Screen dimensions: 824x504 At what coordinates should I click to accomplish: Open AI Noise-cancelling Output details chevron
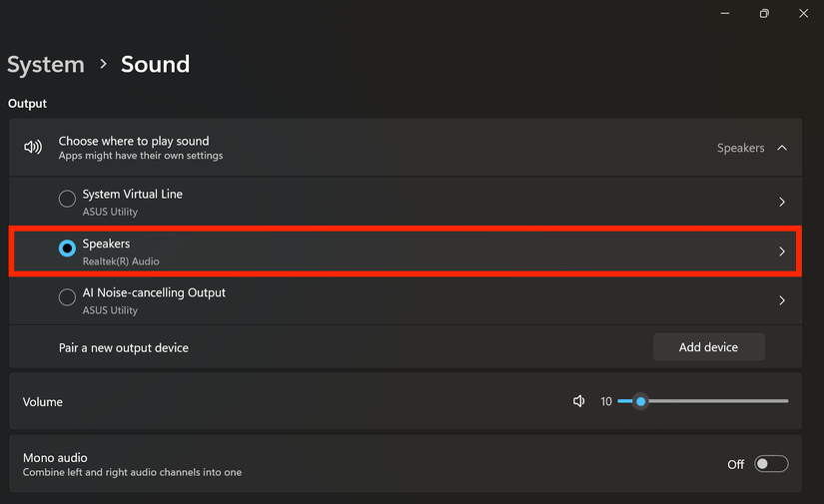782,300
